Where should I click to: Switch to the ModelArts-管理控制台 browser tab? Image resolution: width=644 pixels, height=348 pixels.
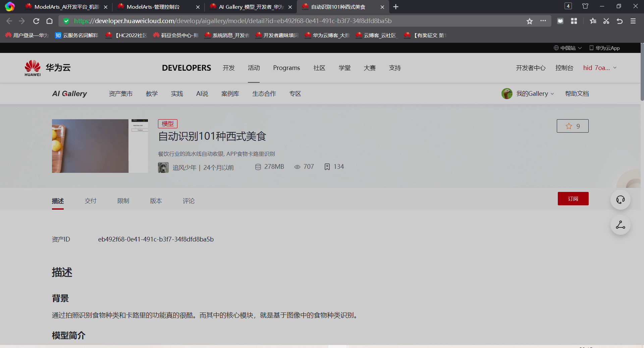click(158, 7)
